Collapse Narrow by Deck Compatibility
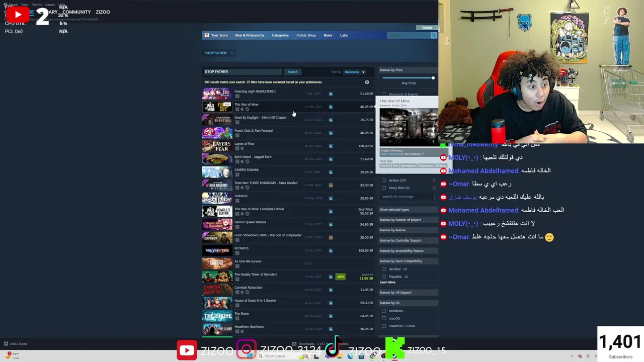 409,261
